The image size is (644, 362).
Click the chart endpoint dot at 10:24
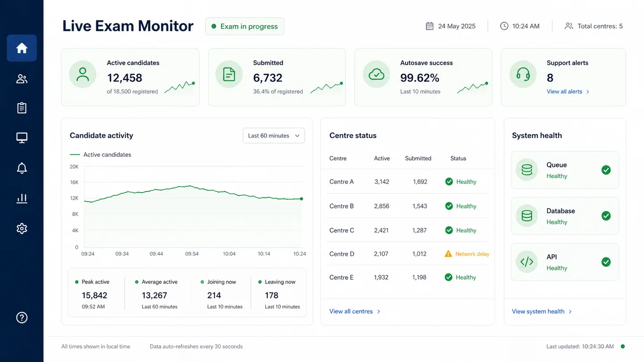pos(301,199)
